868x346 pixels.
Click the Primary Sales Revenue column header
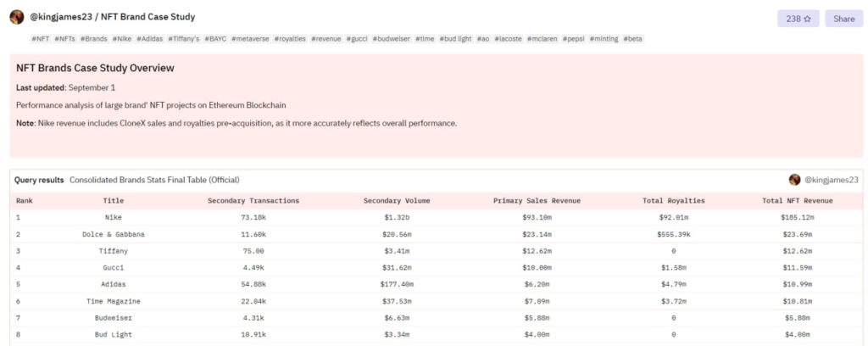click(536, 201)
